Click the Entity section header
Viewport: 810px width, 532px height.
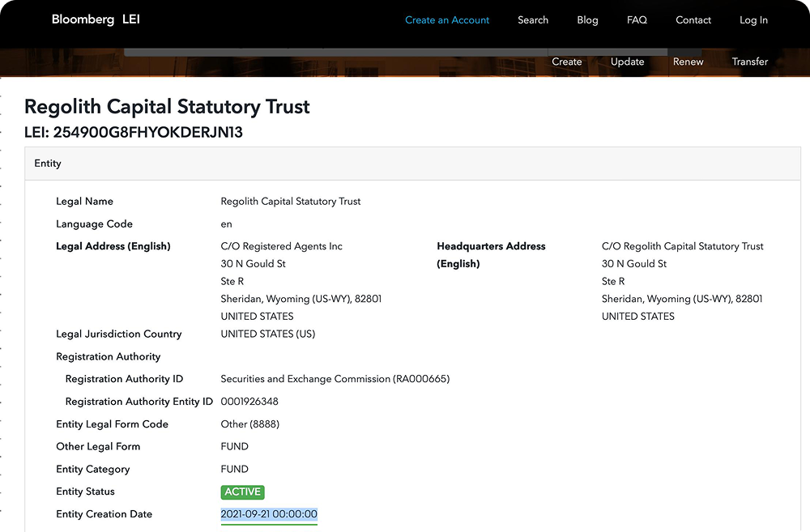click(x=413, y=164)
